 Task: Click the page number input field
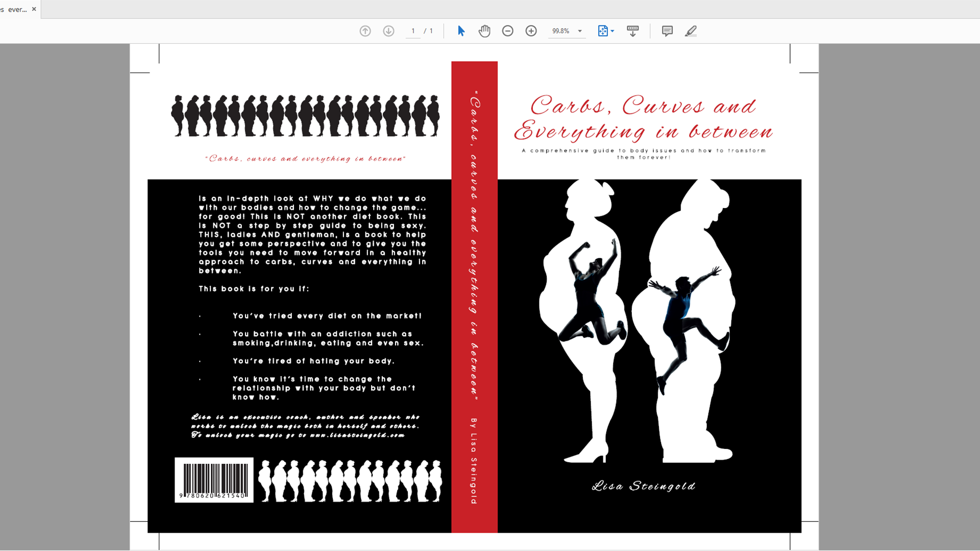413,31
